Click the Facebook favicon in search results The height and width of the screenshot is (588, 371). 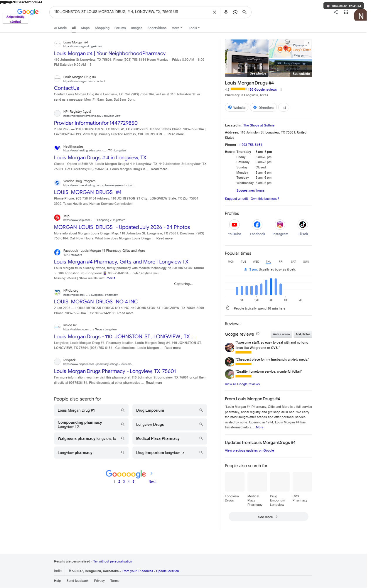[57, 252]
